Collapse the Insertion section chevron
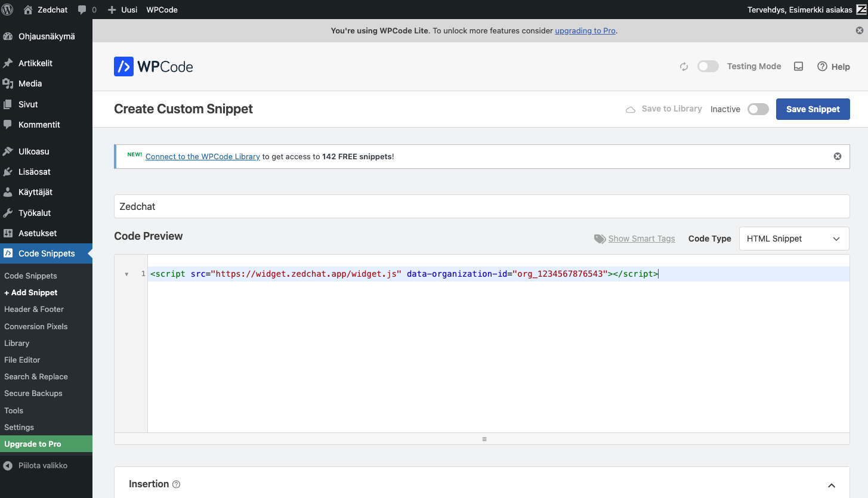The image size is (868, 498). click(x=832, y=485)
